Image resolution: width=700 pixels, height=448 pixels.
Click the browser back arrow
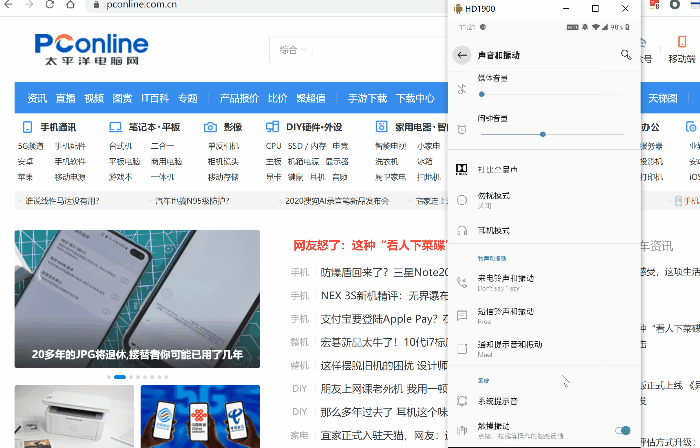tap(8, 4)
